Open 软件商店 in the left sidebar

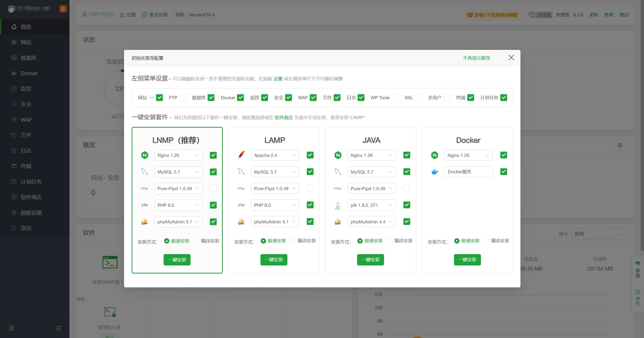(31, 197)
